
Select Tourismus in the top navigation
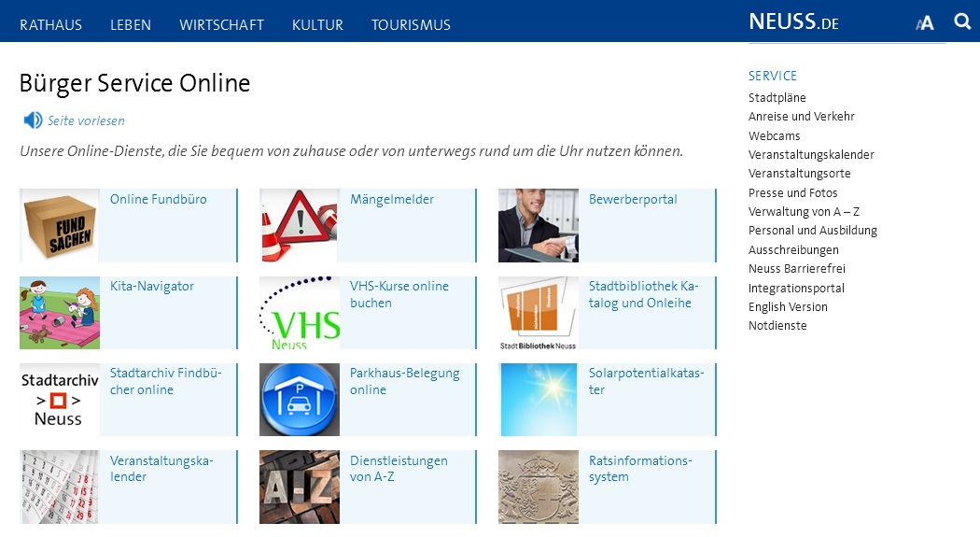point(411,25)
